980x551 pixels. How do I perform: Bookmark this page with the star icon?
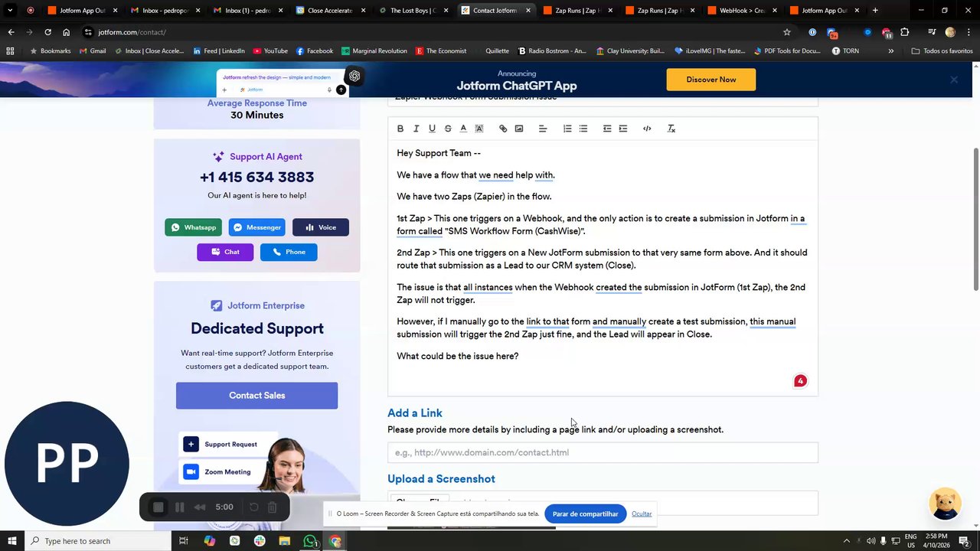point(786,32)
